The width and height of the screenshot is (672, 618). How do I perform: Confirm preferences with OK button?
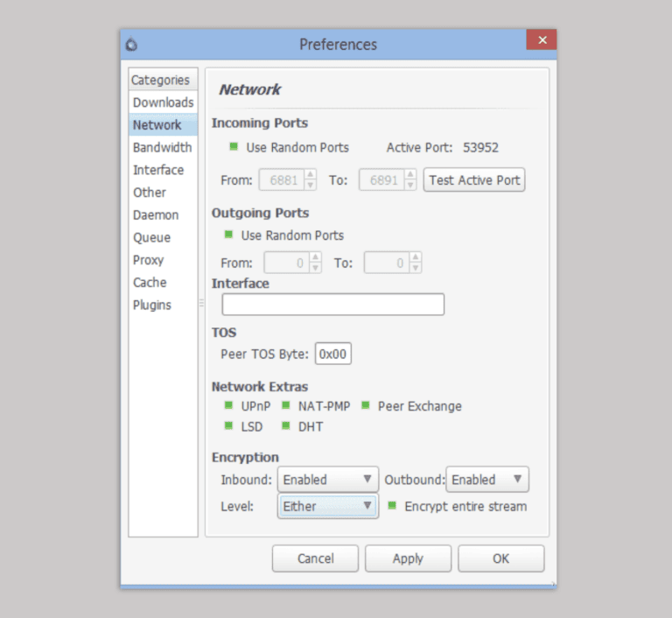tap(500, 558)
